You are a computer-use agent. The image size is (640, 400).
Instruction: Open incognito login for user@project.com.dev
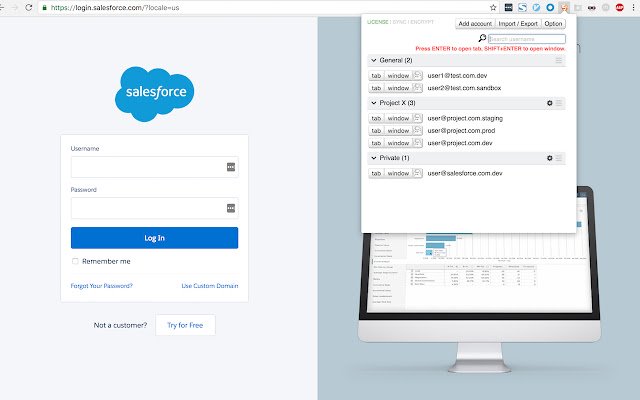click(417, 143)
